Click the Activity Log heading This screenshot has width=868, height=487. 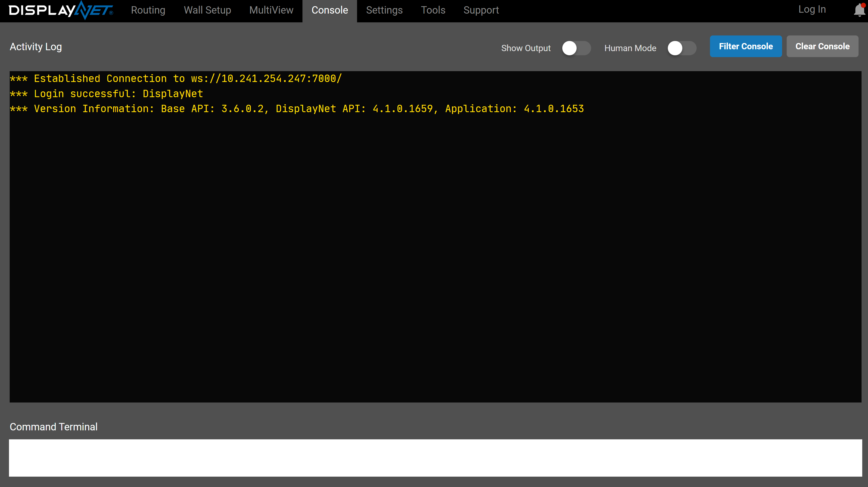[36, 47]
